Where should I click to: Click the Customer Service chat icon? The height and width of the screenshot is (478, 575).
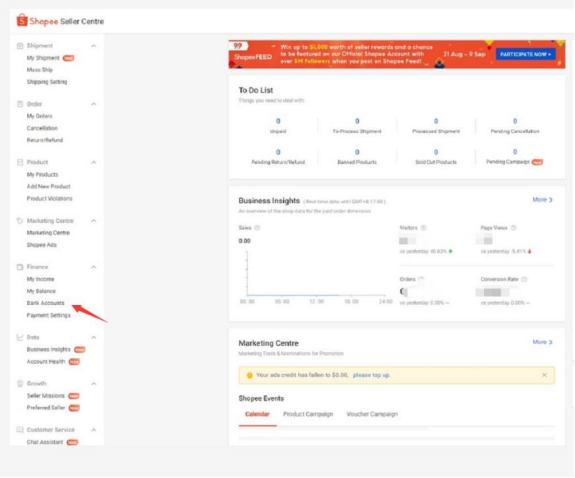coord(20,430)
